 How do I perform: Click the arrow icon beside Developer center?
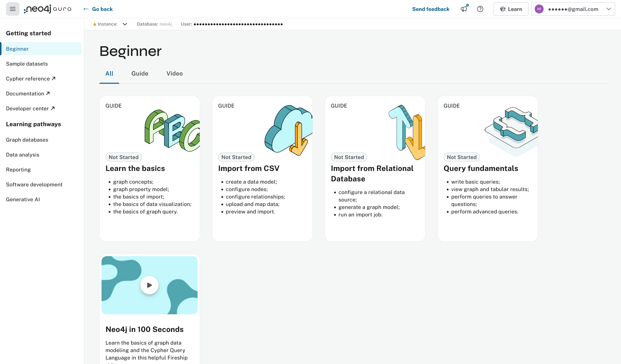52,108
